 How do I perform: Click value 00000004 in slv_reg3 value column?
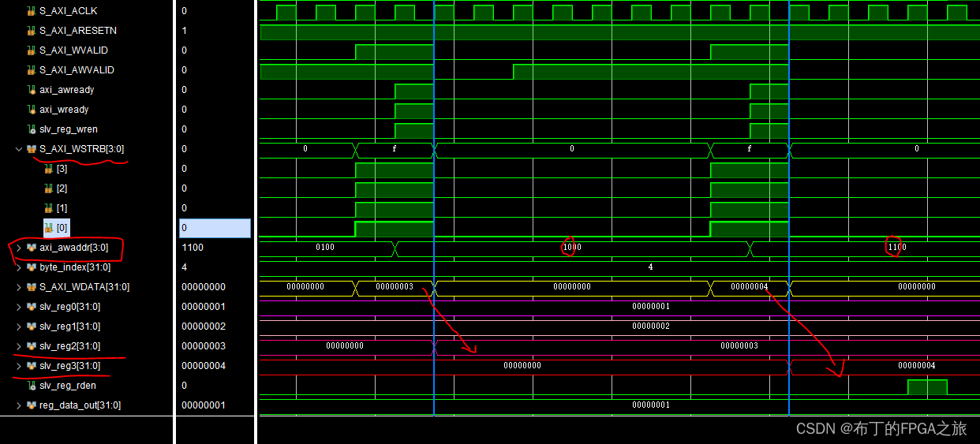point(204,366)
